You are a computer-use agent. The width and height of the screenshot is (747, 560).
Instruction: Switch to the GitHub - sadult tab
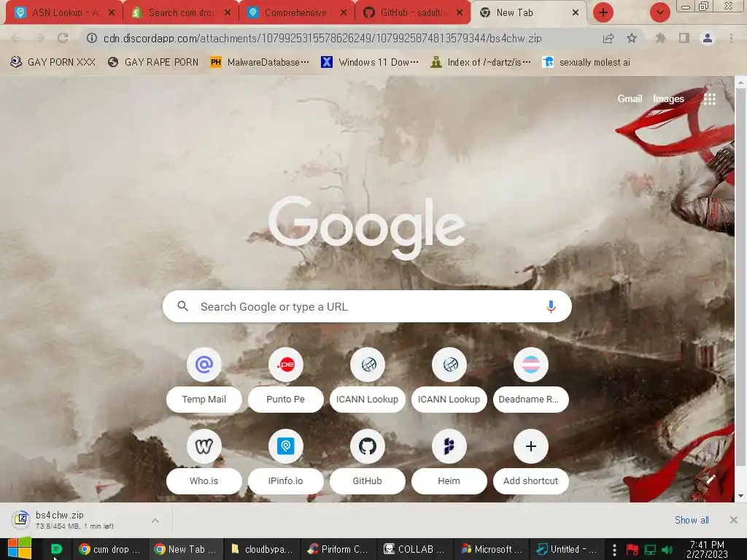(x=413, y=13)
